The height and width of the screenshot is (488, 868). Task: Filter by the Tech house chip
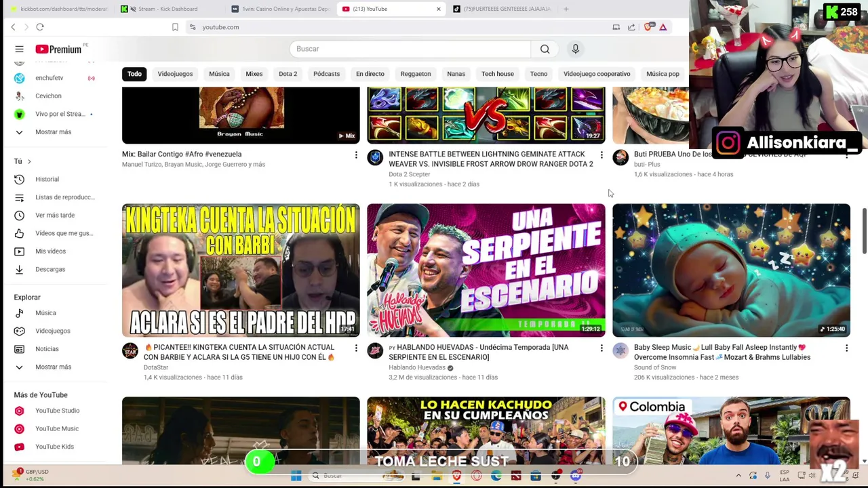tap(498, 74)
